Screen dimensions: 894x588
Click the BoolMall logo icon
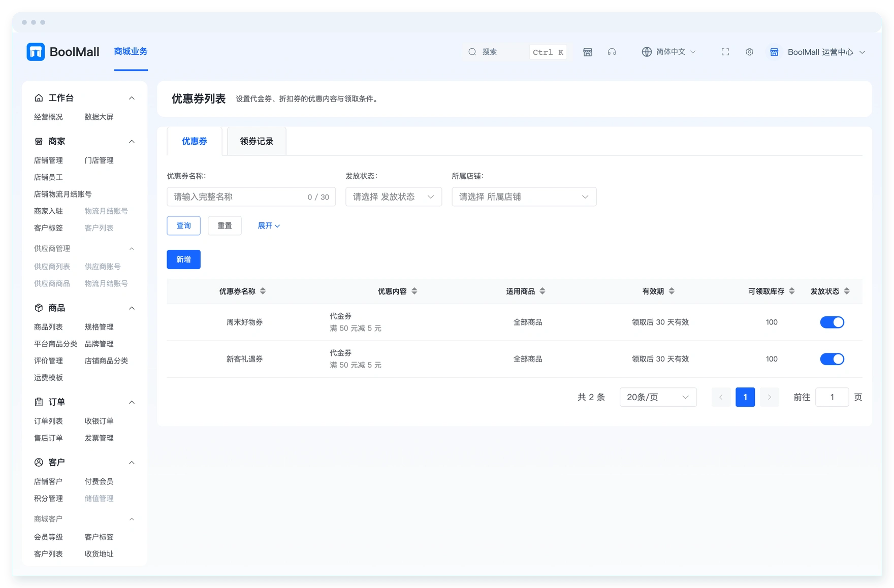[36, 52]
